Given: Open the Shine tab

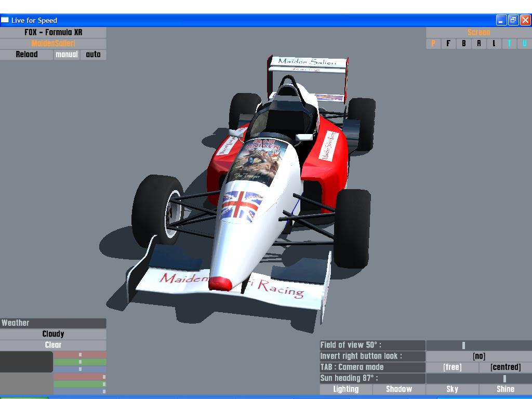Looking at the screenshot, I should (x=506, y=389).
